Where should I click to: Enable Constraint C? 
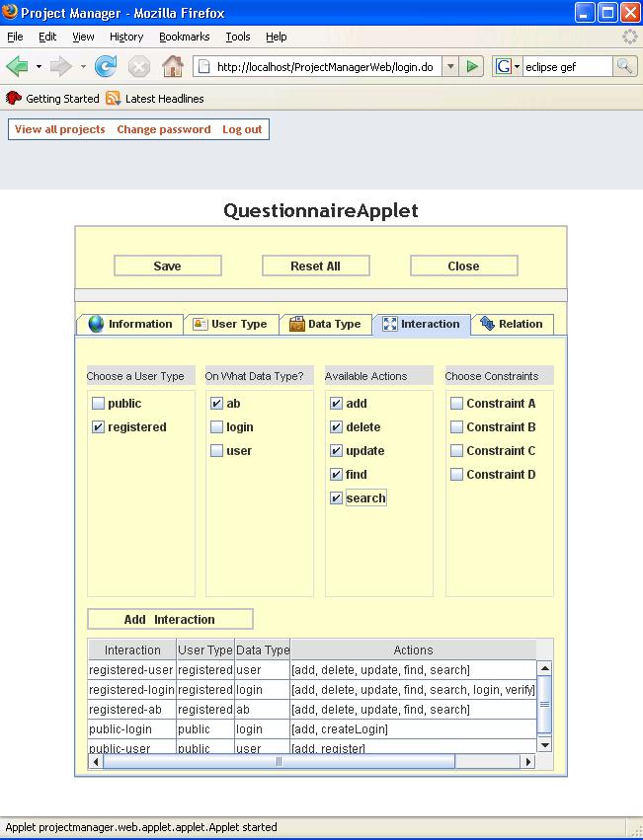click(x=456, y=450)
